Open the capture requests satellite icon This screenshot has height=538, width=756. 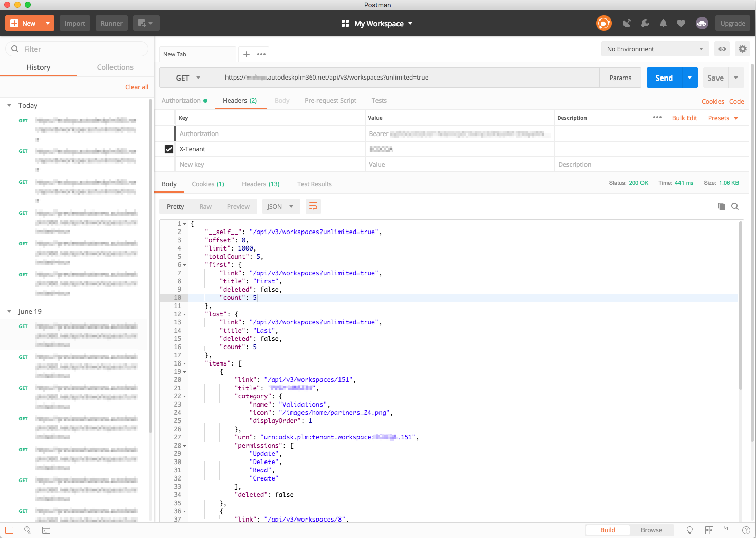click(627, 23)
